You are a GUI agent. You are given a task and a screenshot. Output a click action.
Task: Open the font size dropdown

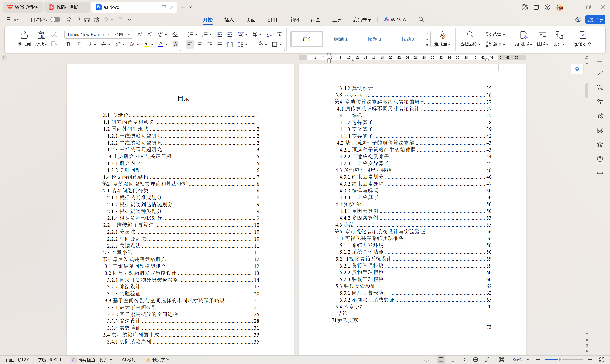tap(129, 34)
